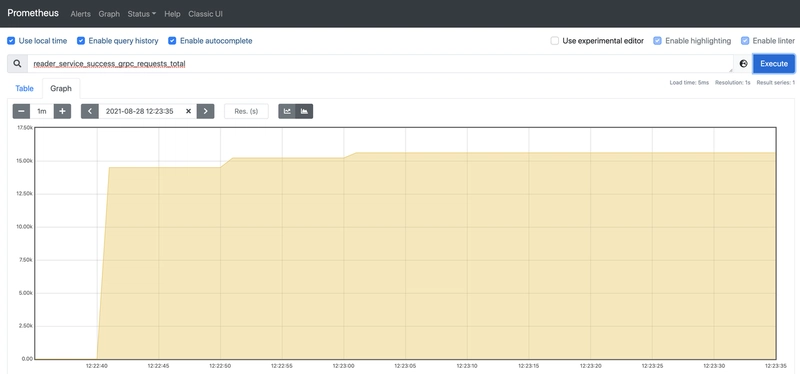Viewport: 800px width, 374px height.
Task: Click the 17.50k y-axis label
Action: [25, 128]
